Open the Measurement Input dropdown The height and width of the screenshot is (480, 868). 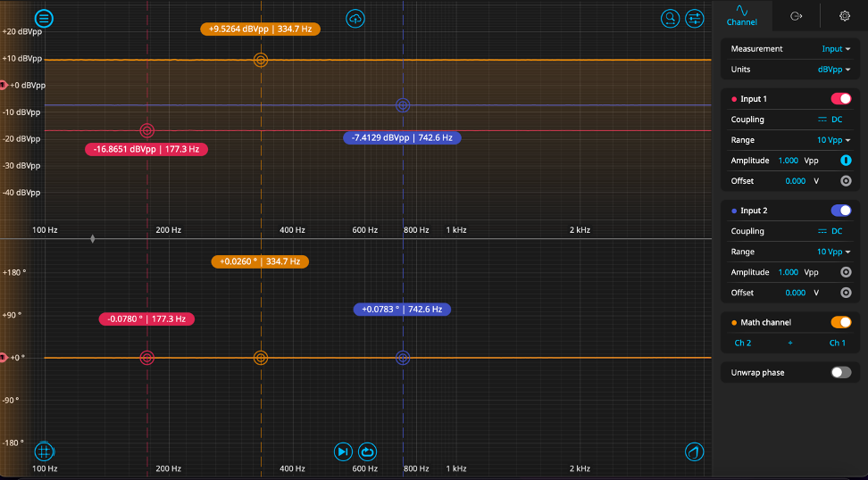(x=836, y=49)
